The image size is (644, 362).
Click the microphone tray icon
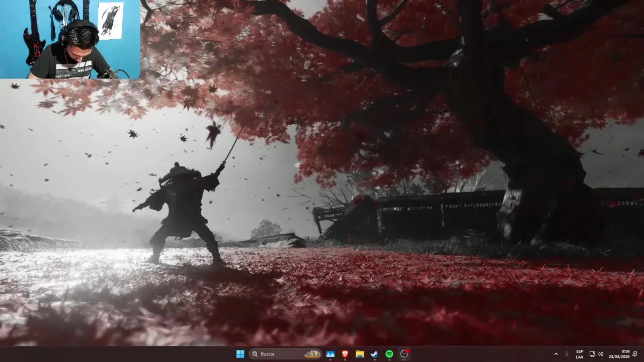(x=567, y=354)
